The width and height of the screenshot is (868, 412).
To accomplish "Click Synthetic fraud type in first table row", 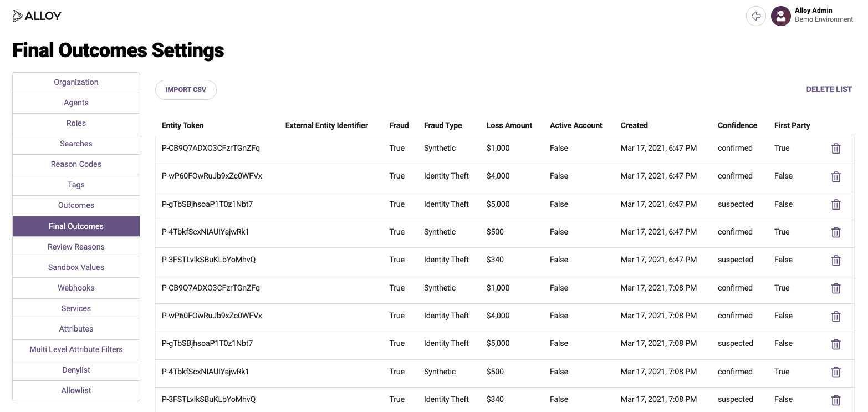I will click(440, 148).
